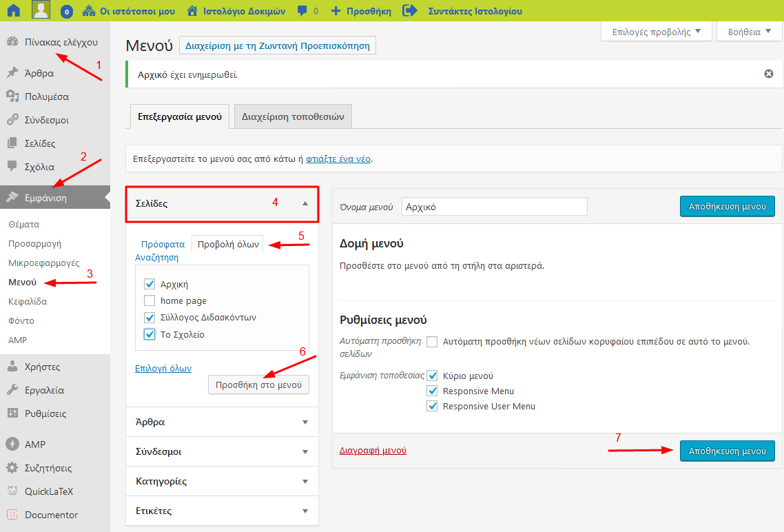Screen dimensions: 784x532
Task: Expand the Άρθρα accordion section
Action: 222,422
